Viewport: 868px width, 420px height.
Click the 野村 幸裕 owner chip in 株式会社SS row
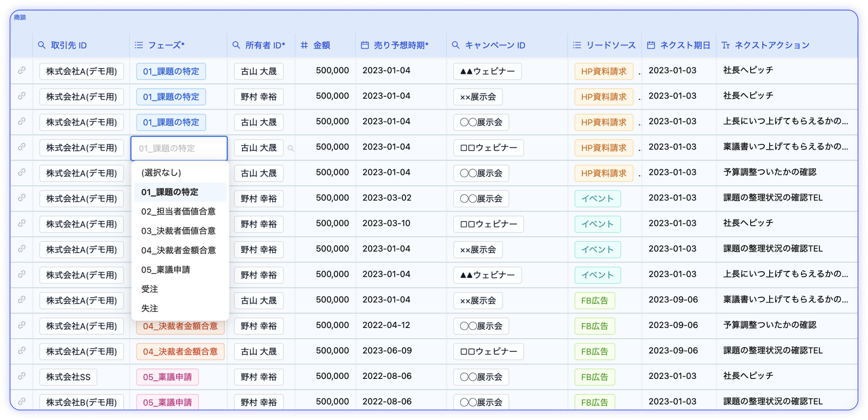click(x=259, y=377)
